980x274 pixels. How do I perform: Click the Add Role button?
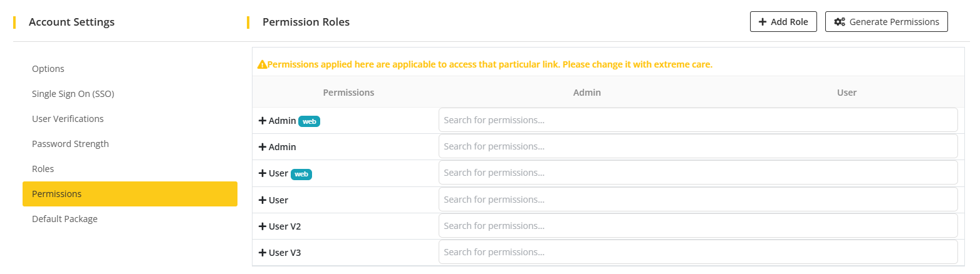click(783, 22)
